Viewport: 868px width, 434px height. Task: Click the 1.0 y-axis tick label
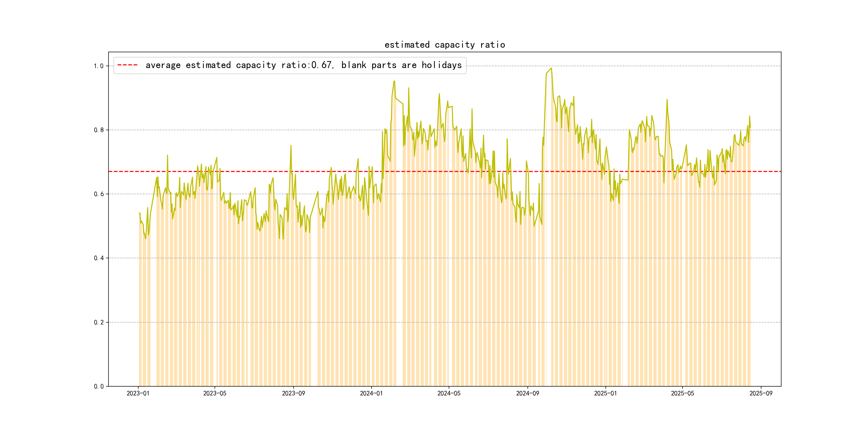98,66
